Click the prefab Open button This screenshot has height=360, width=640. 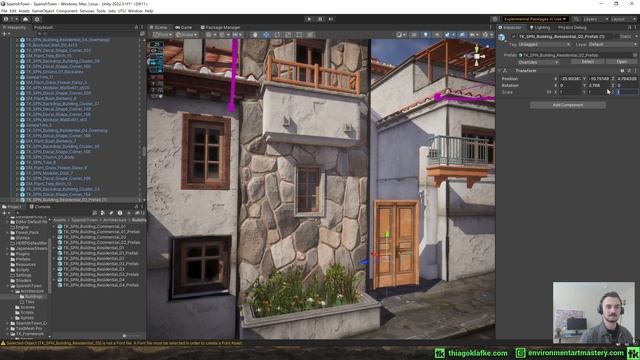[621, 62]
